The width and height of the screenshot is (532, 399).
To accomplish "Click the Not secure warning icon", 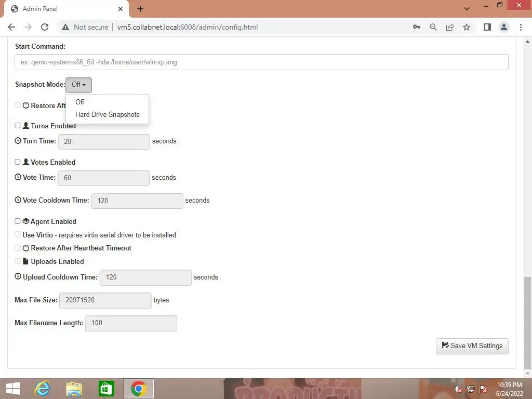I will pyautogui.click(x=65, y=27).
